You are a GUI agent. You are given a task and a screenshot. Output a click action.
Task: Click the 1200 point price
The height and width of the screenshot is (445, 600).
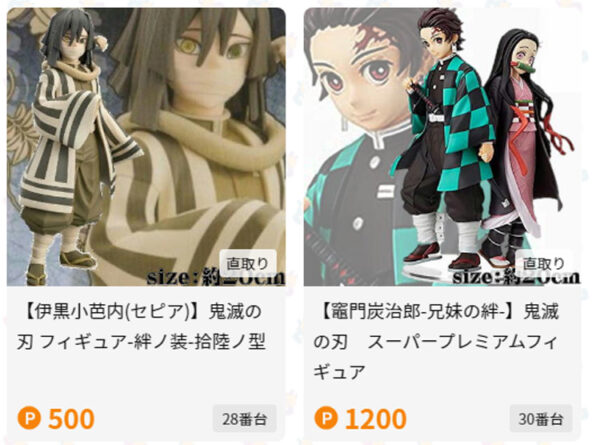coord(376,419)
